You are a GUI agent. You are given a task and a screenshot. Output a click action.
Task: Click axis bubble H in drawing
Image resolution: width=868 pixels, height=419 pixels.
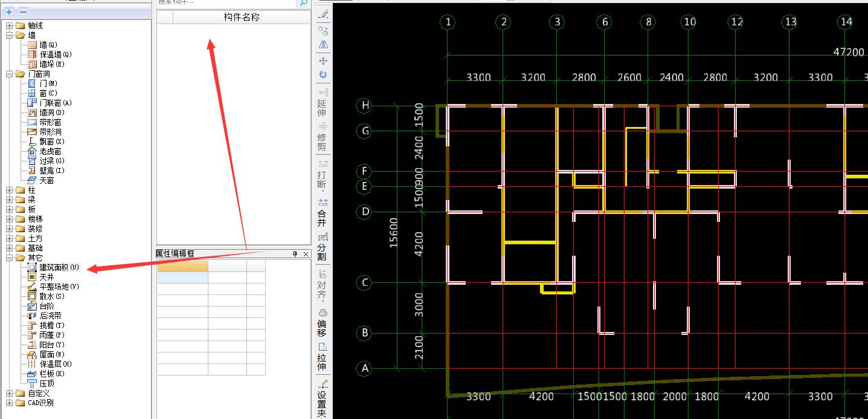pos(364,106)
